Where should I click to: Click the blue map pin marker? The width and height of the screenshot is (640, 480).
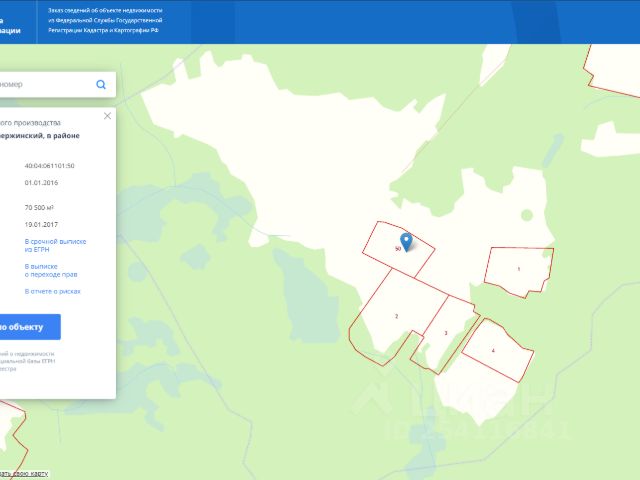click(x=406, y=241)
